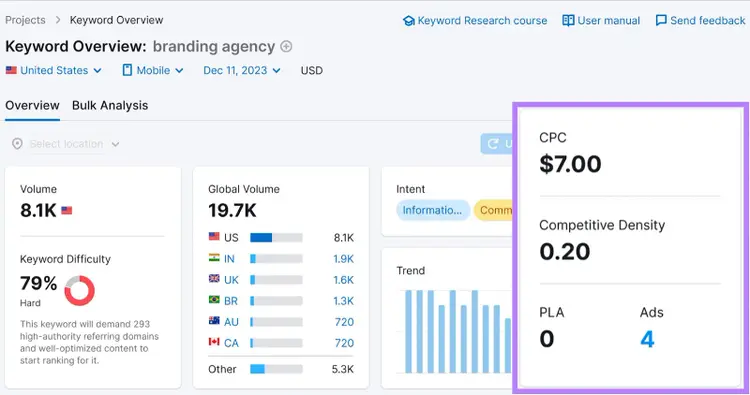Click the 1.3K Brazil volume value
Viewport: 750px width, 395px height.
(343, 301)
